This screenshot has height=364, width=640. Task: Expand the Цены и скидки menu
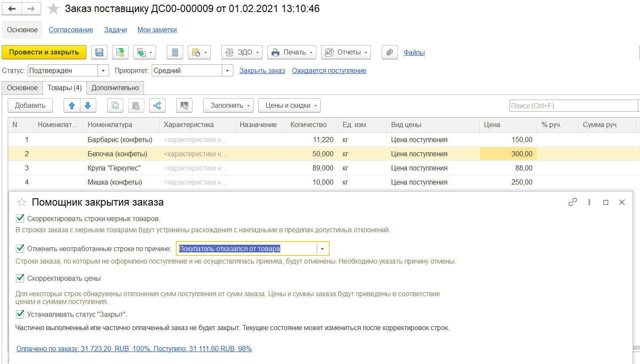click(290, 106)
